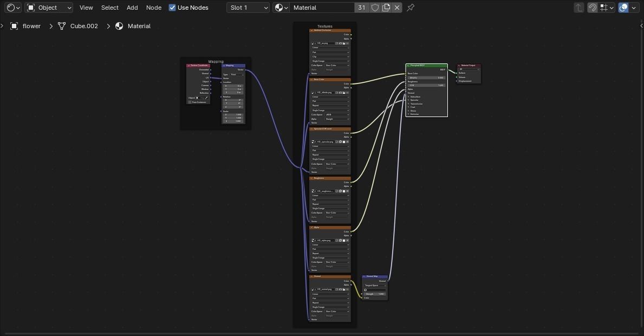Open the Select menu
Screen dimensions: 644x336
(x=109, y=8)
